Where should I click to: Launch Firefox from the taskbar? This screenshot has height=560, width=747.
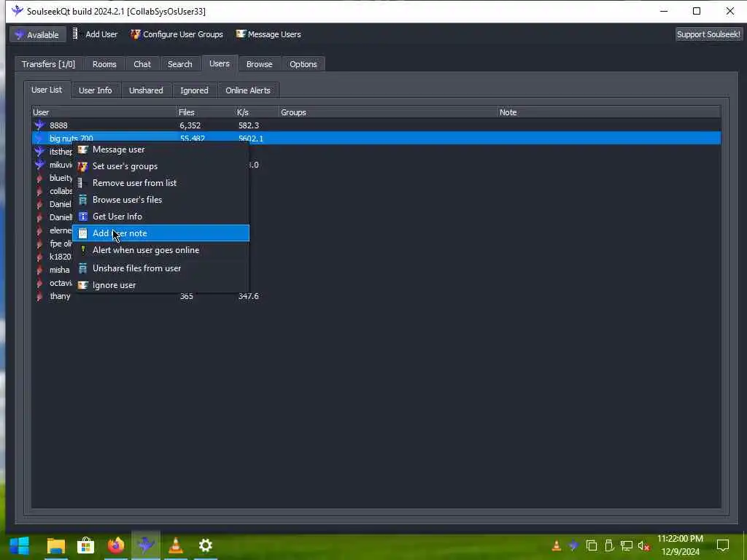click(116, 545)
